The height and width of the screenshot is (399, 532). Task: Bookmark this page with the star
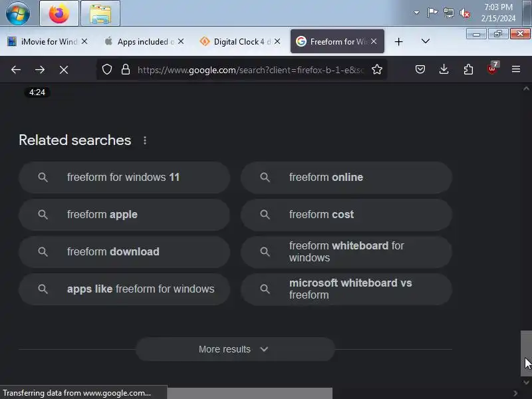coord(377,70)
